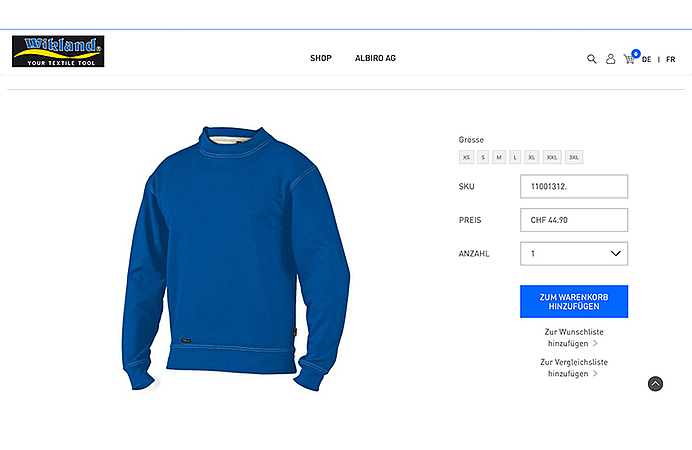
Task: Click the Wikland logo
Action: tap(58, 51)
